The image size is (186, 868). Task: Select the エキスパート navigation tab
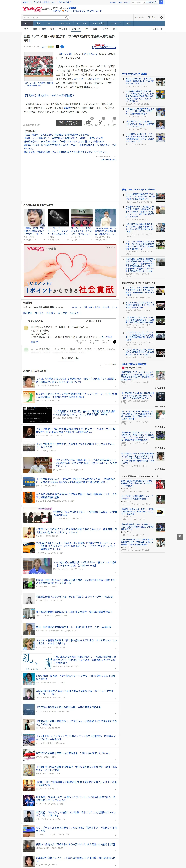pos(64,24)
